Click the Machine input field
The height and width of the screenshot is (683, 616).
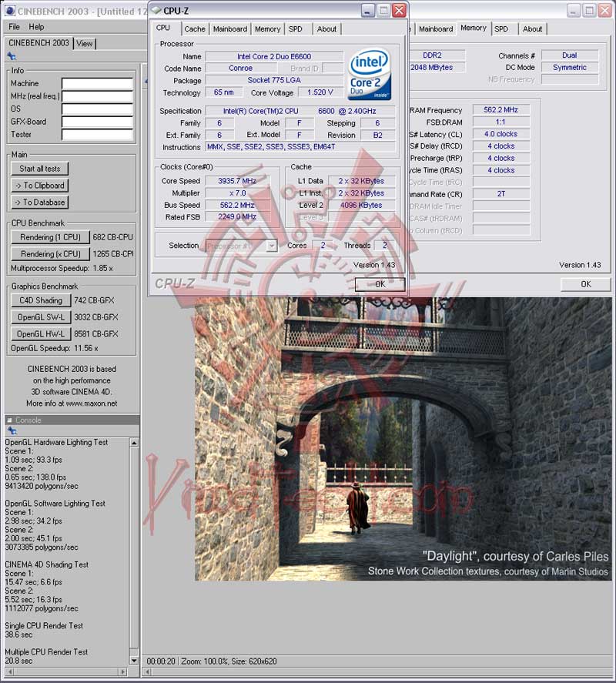tap(97, 83)
